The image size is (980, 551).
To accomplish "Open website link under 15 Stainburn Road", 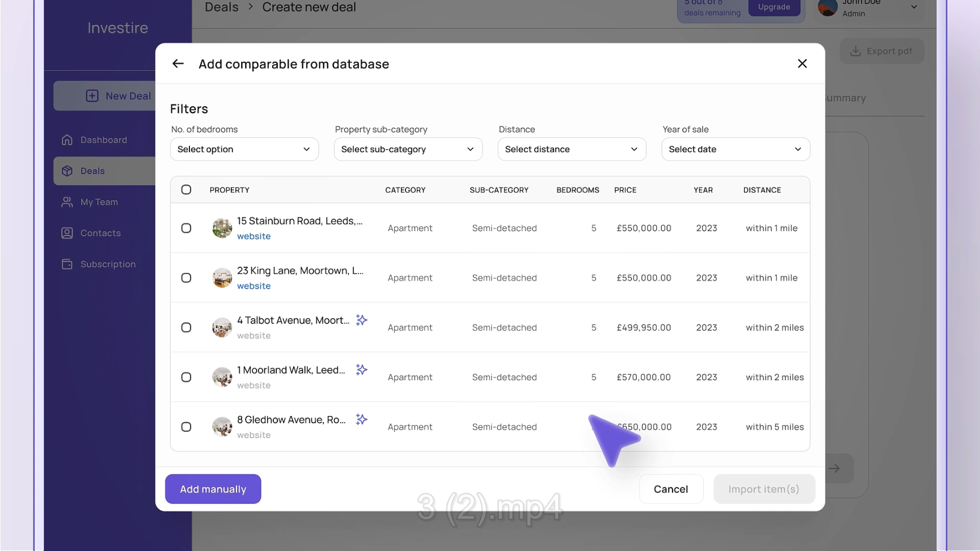I will point(254,237).
